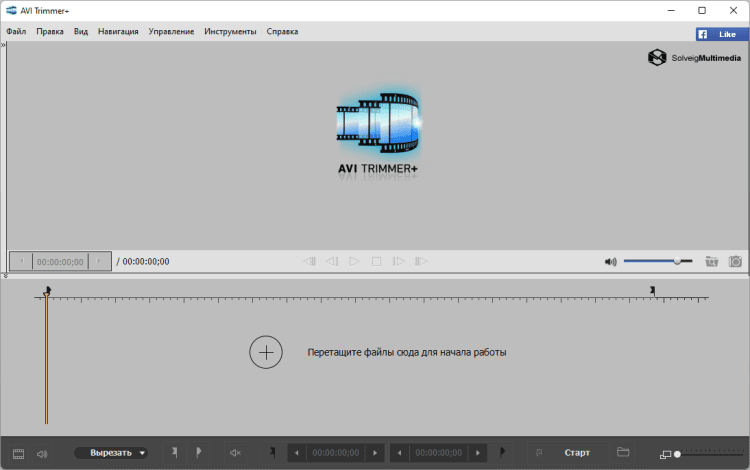
Task: Click the add marker flag icon
Action: [175, 453]
